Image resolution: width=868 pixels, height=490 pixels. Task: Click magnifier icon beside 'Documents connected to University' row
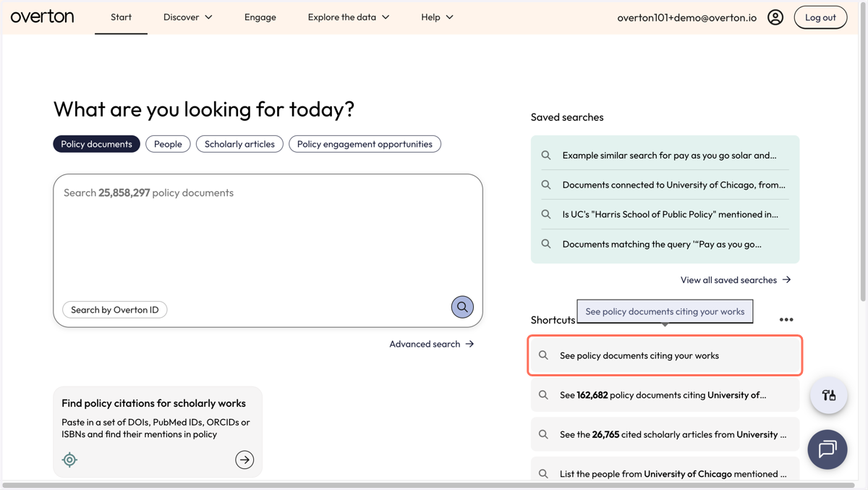point(546,185)
